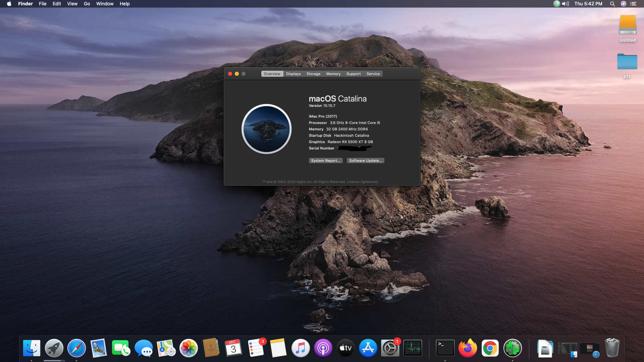Open the Trash in dock
Image resolution: width=644 pixels, height=362 pixels.
click(612, 348)
